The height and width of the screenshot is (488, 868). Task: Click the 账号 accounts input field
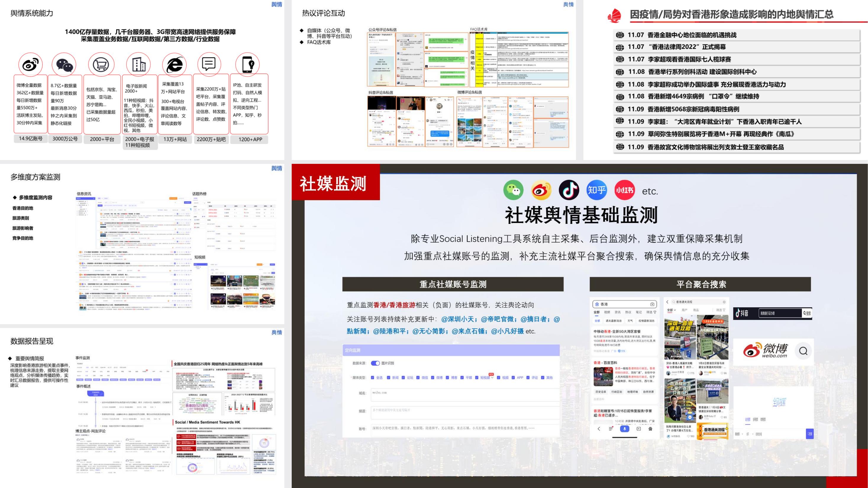[x=465, y=430]
